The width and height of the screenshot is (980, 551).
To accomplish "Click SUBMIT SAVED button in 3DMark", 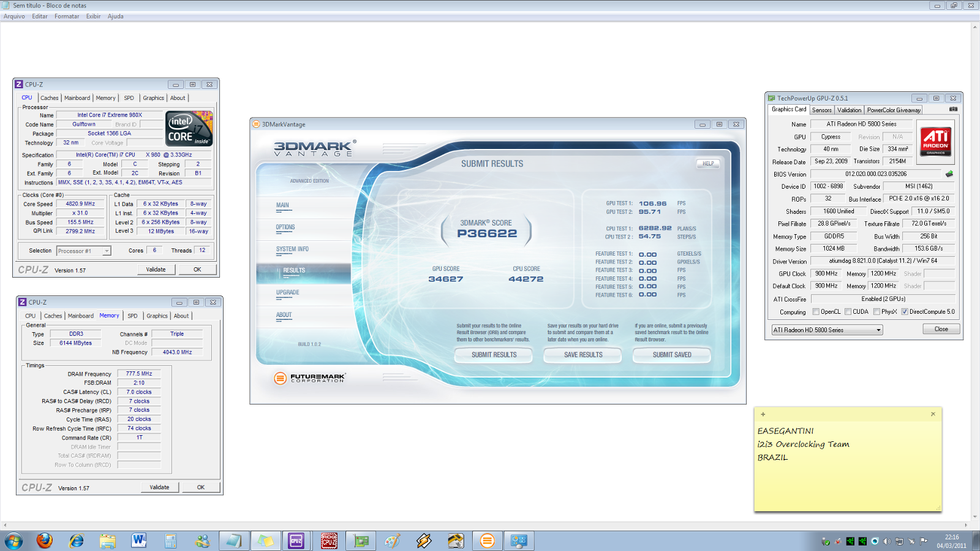I will pyautogui.click(x=672, y=355).
